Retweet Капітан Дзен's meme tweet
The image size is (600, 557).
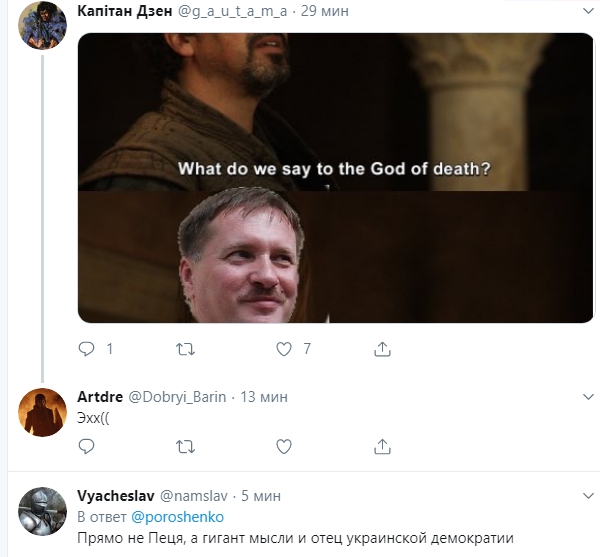(x=185, y=349)
